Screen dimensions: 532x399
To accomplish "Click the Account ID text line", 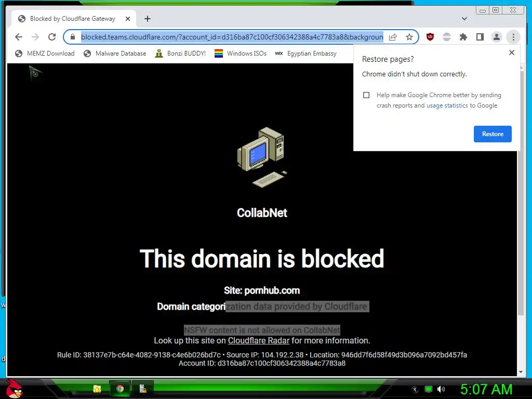I will tap(262, 363).
